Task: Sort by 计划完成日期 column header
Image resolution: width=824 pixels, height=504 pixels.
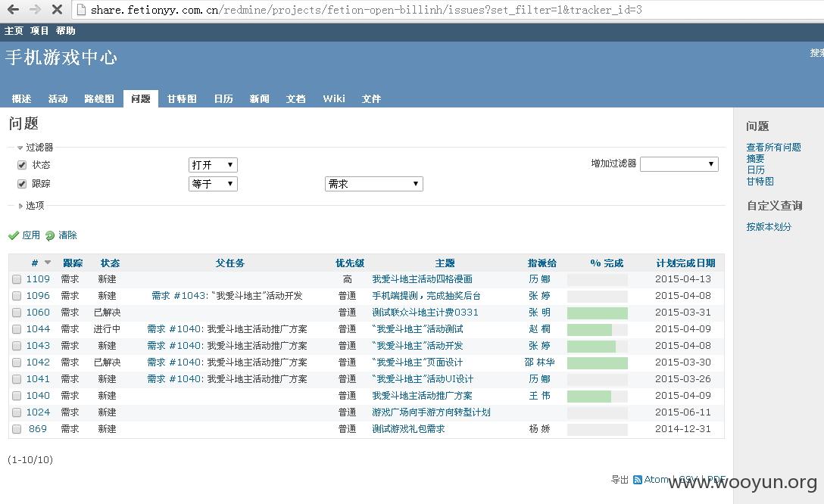Action: coord(686,263)
